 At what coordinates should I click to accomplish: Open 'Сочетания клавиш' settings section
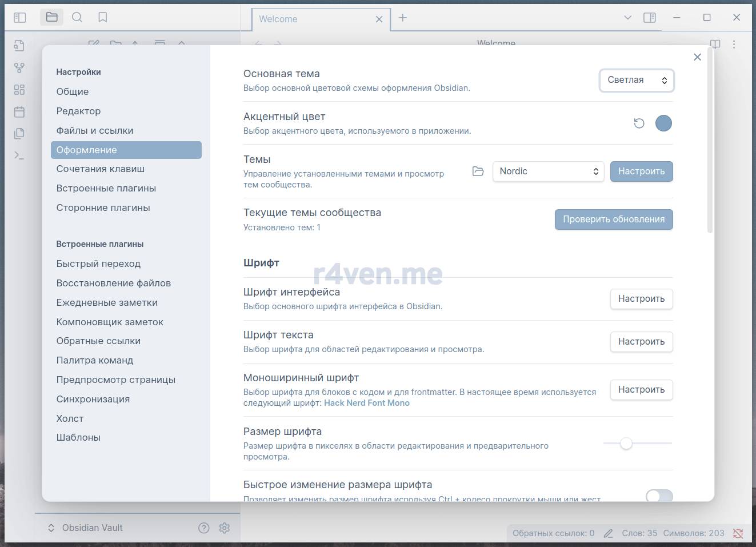coord(100,169)
